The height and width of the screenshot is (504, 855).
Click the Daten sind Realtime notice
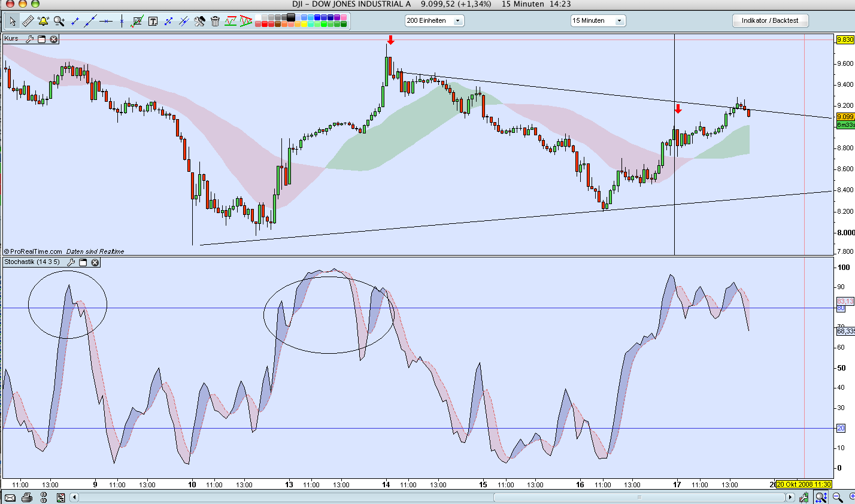(95, 251)
